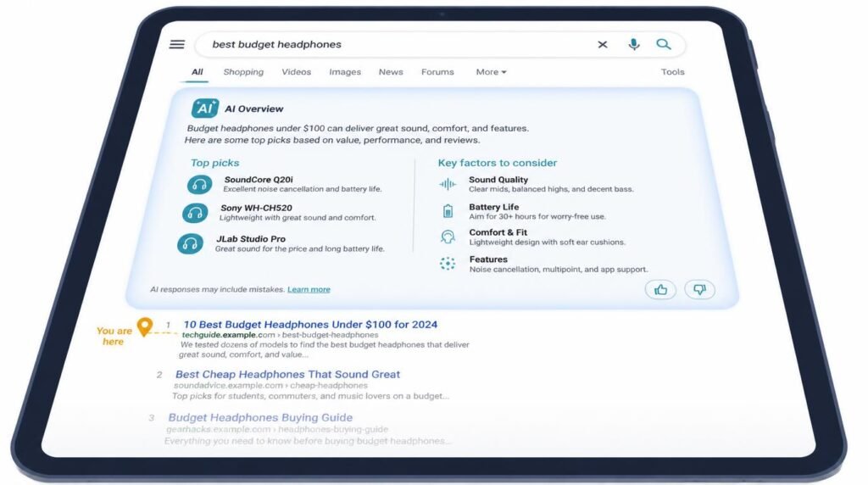
Task: Click the Features dotted circle icon
Action: (448, 264)
